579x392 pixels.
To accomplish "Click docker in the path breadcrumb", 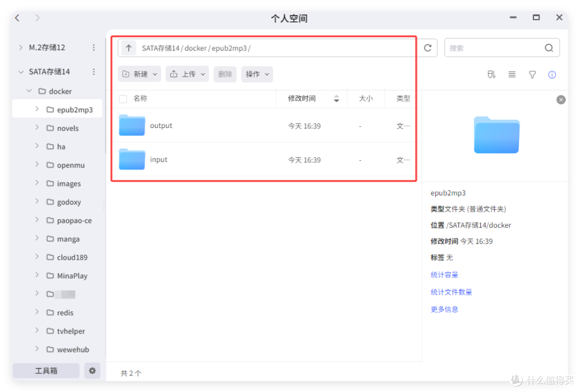I will pyautogui.click(x=195, y=48).
